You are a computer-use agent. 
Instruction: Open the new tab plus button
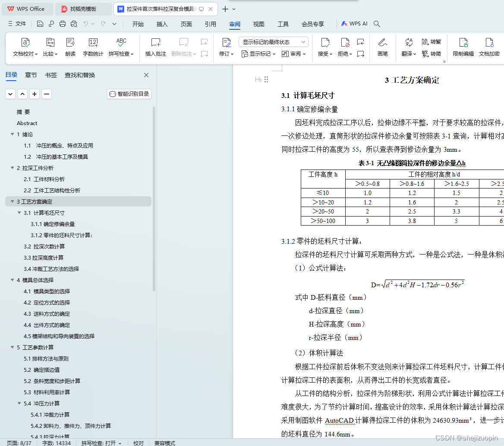225,9
